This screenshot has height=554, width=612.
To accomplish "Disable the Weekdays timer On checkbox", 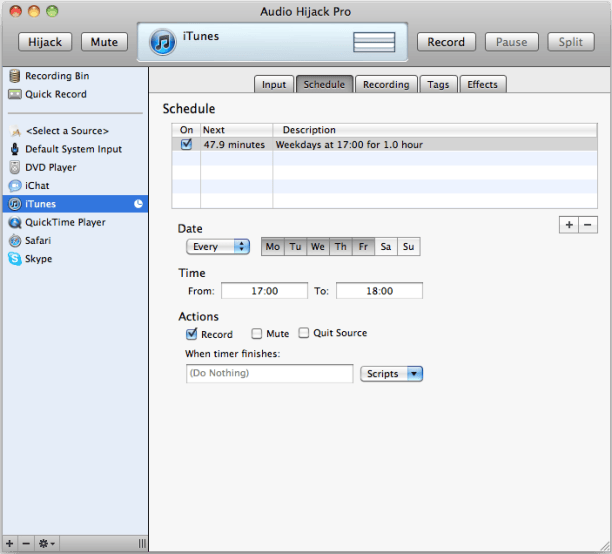I will 186,144.
